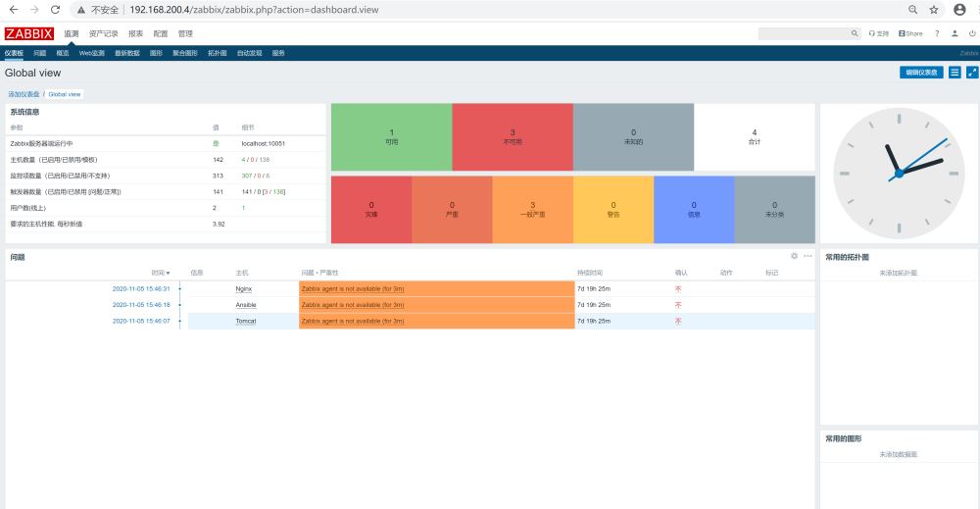Open the Nginx host context menu
980x509 pixels.
(244, 289)
